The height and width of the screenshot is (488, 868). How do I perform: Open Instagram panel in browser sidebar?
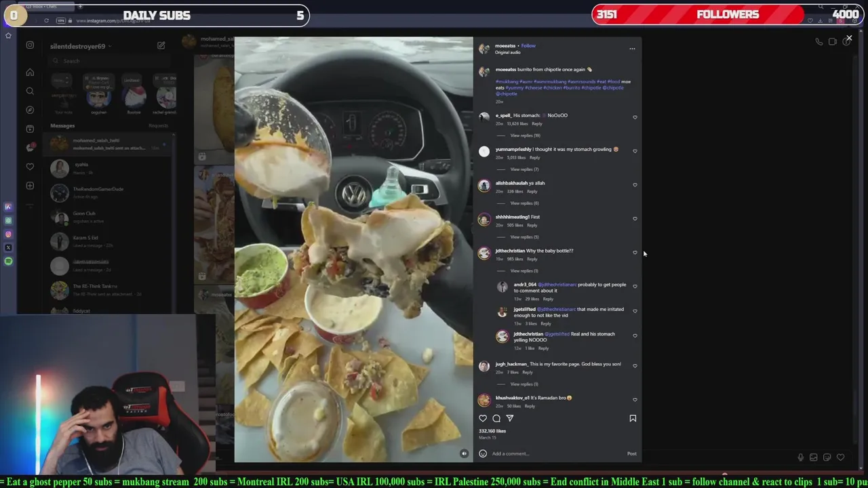(8, 235)
